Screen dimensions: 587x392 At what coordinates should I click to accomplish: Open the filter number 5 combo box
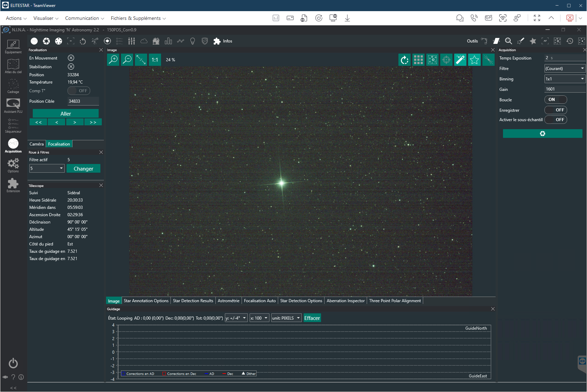47,168
